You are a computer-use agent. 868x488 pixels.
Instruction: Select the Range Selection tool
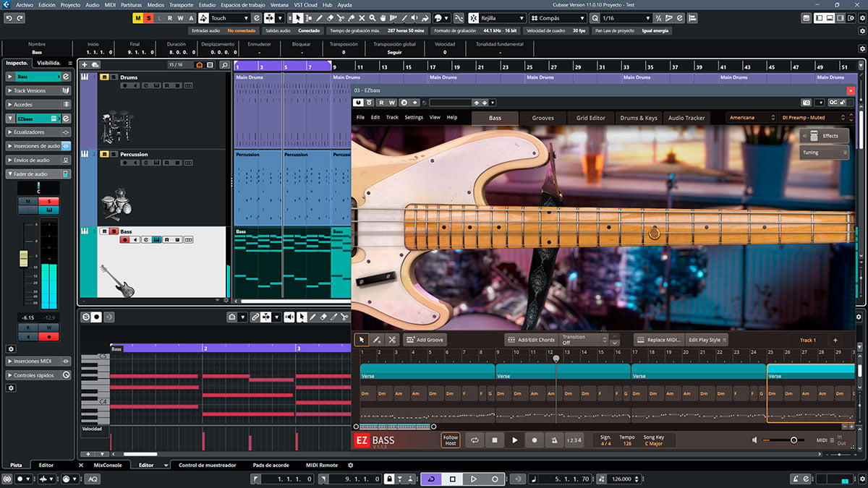308,18
